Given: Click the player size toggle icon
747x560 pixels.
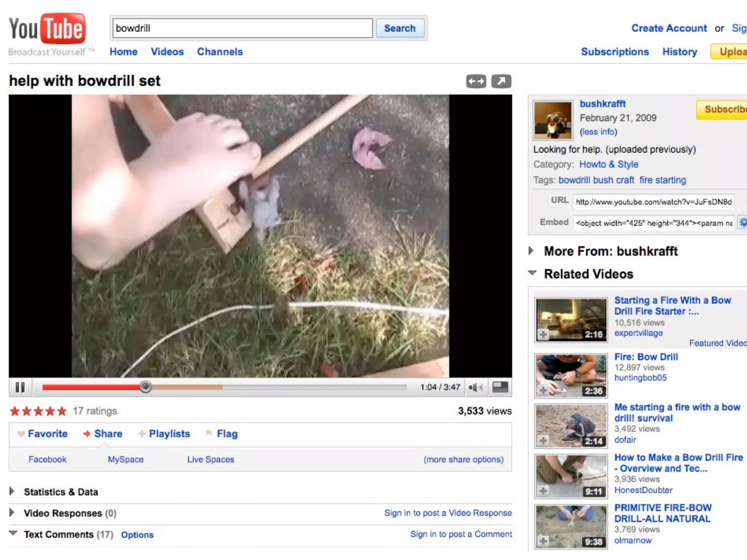Looking at the screenshot, I should (x=500, y=387).
